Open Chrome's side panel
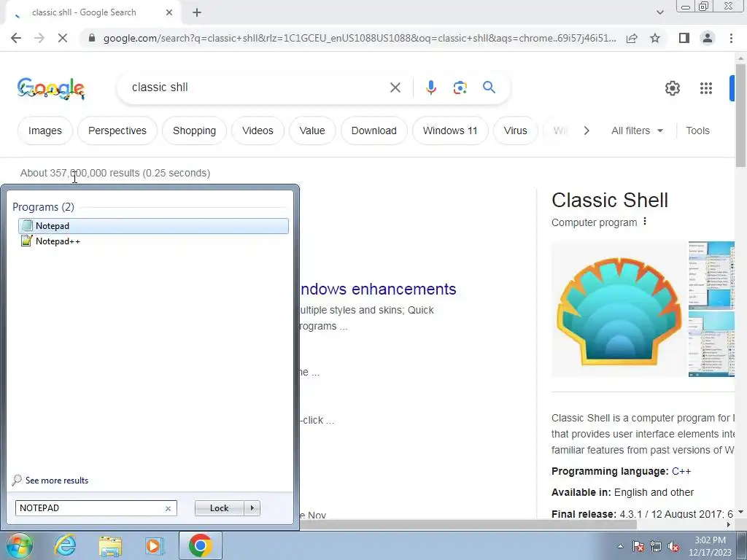 [x=684, y=38]
